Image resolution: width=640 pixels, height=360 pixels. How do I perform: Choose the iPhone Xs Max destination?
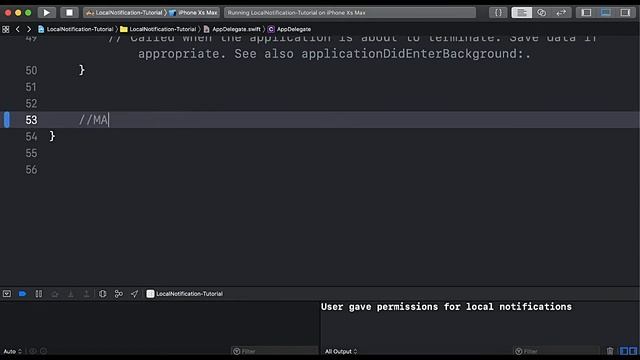coord(193,13)
